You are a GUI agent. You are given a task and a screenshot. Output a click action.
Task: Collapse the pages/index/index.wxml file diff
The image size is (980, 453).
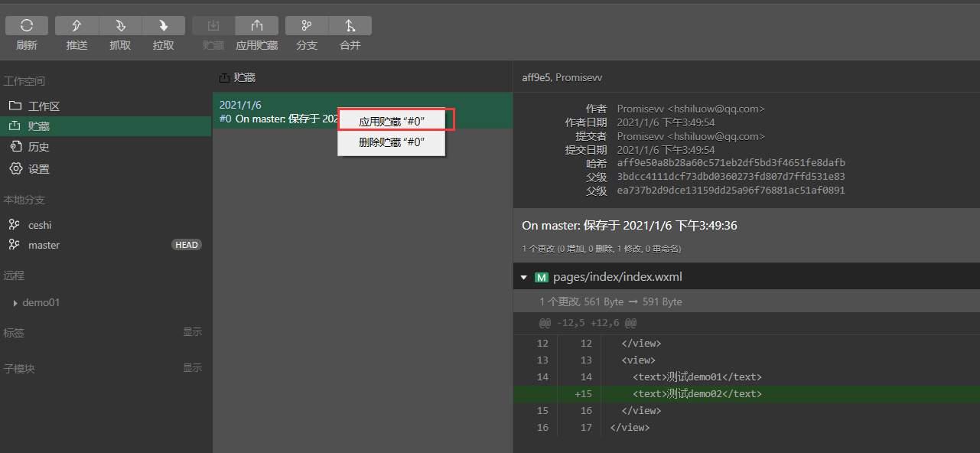(x=524, y=277)
